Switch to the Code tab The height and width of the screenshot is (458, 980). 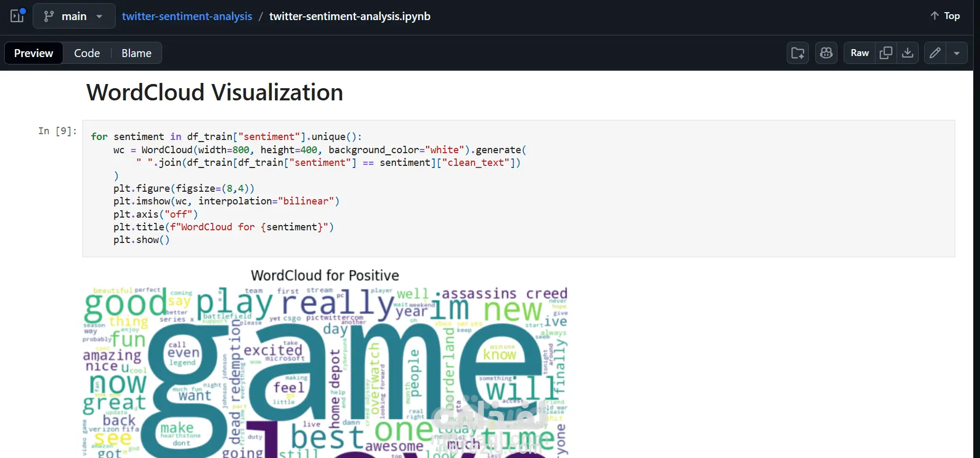coord(87,53)
